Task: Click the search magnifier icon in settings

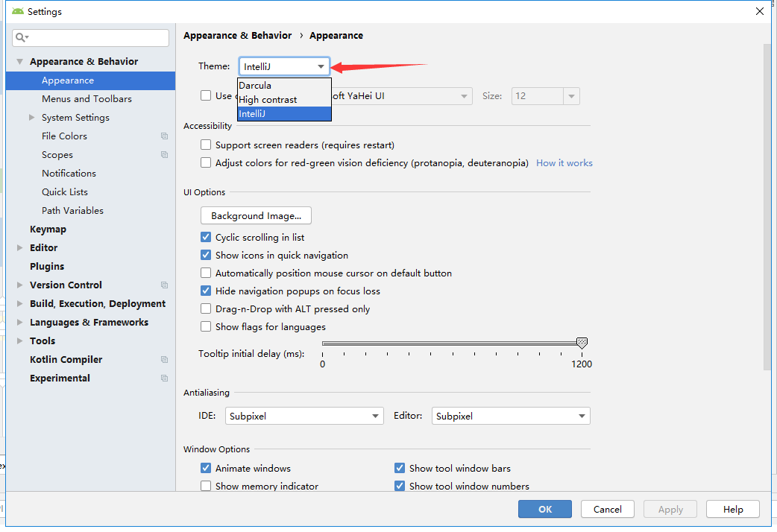Action: pyautogui.click(x=21, y=37)
